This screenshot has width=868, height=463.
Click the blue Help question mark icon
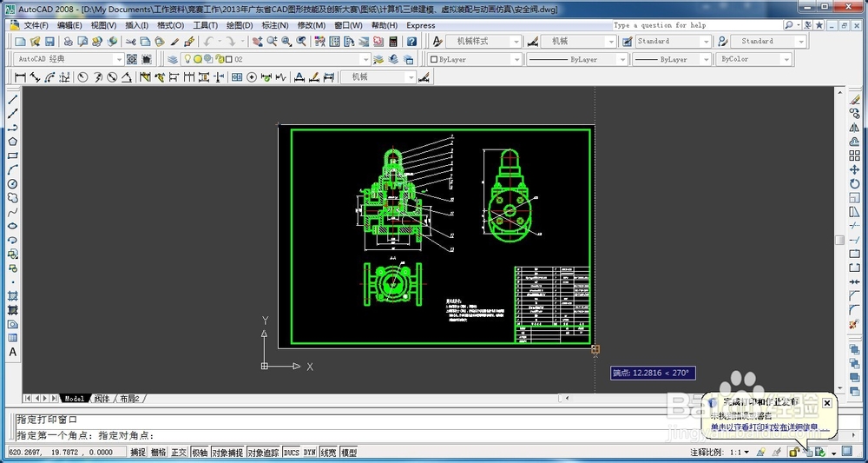coord(411,42)
